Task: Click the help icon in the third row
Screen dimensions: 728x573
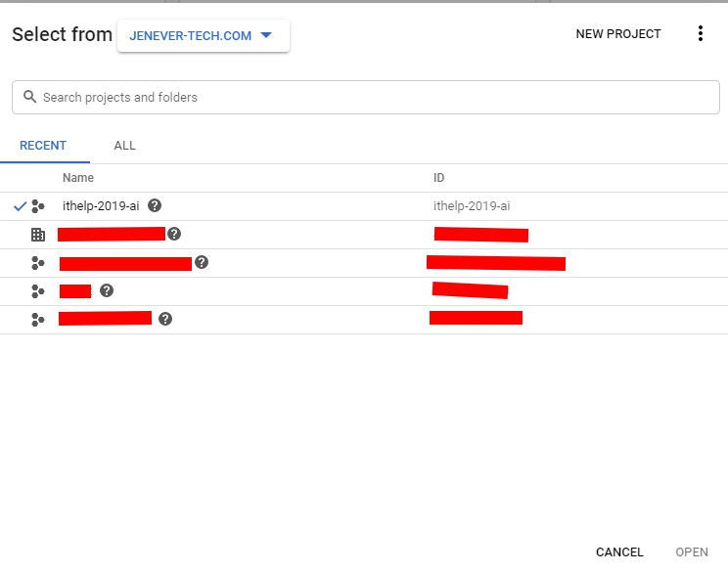Action: point(202,262)
